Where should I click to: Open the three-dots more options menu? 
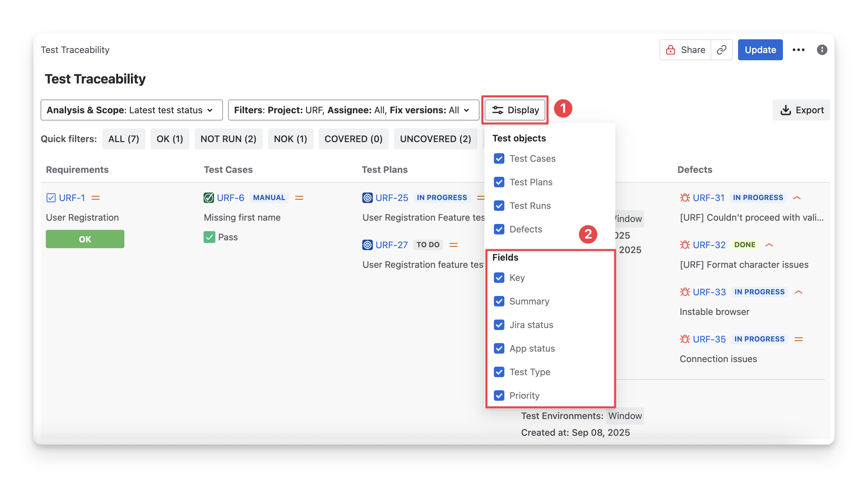pos(798,50)
